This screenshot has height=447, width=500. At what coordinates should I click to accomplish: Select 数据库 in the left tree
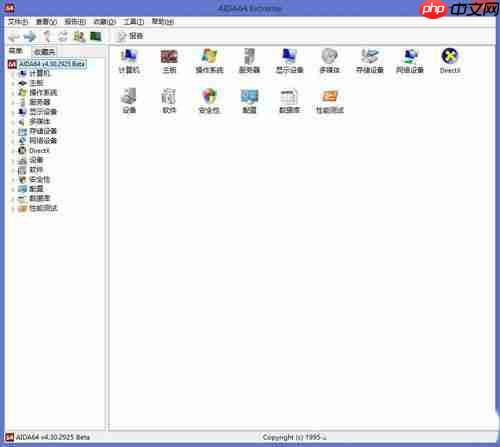[x=40, y=199]
